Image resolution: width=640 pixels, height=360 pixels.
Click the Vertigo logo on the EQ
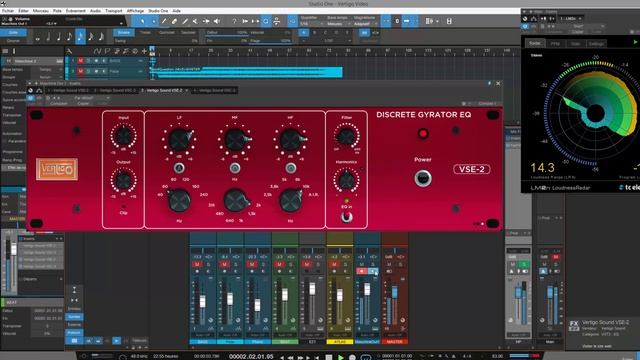(x=57, y=169)
